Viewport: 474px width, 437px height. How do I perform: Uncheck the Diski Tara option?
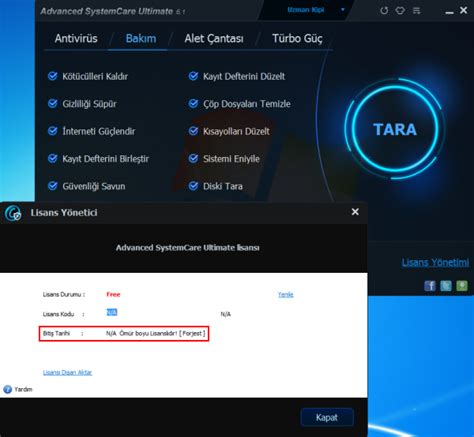tap(193, 186)
